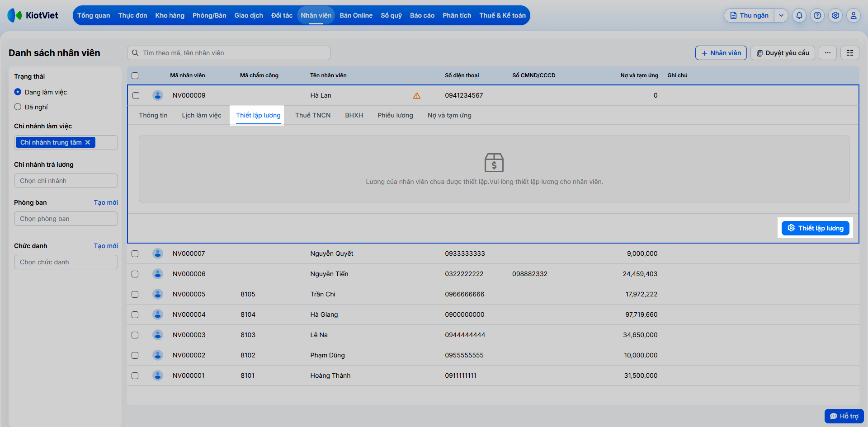Open the Tổng quan menu
Image resolution: width=868 pixels, height=427 pixels.
94,15
